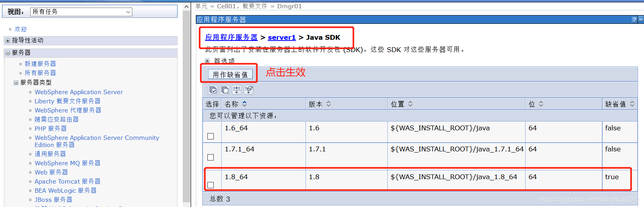Click the Select All rows toolbar icon
644x207 pixels.
[213, 90]
